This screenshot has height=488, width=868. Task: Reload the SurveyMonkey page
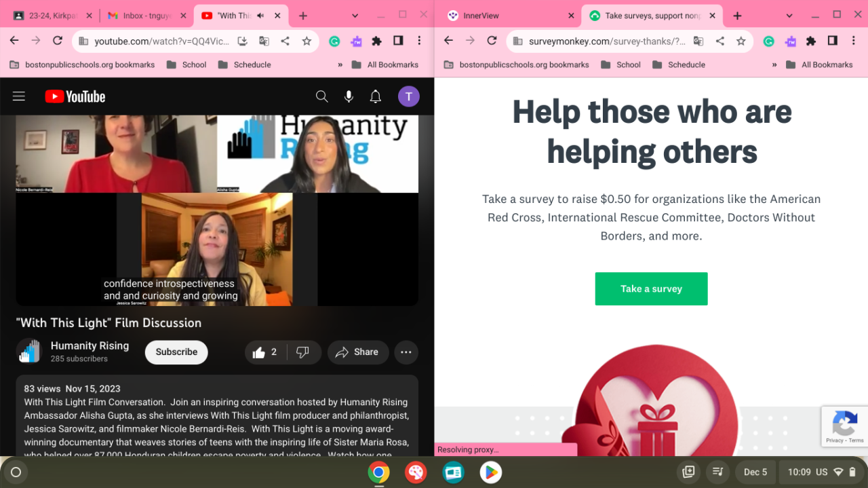pyautogui.click(x=492, y=41)
